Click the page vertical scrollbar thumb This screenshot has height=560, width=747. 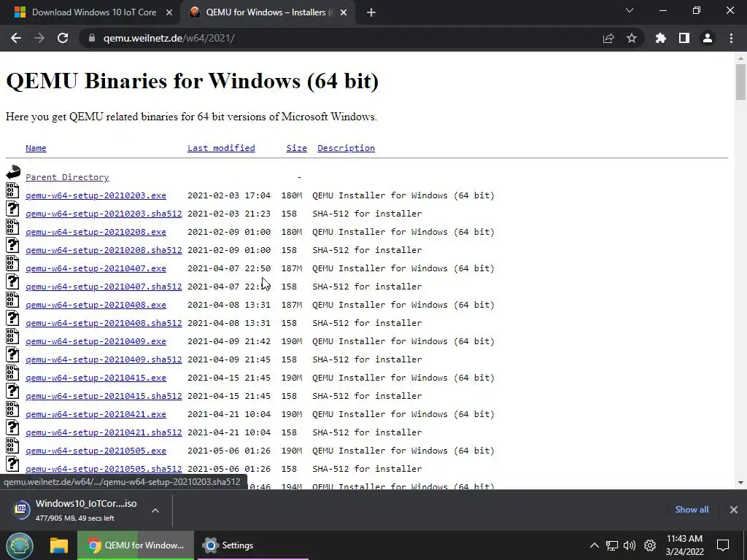click(740, 82)
